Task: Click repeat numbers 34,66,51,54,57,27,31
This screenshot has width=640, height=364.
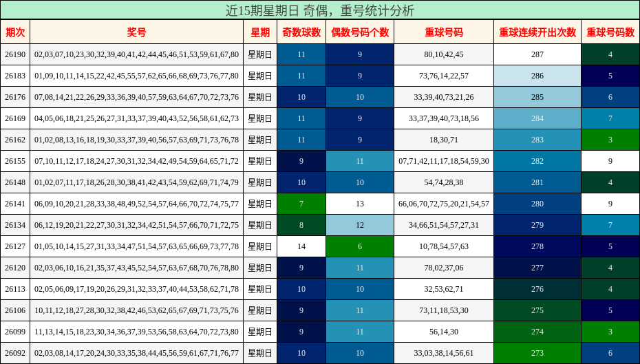Action: tap(444, 225)
